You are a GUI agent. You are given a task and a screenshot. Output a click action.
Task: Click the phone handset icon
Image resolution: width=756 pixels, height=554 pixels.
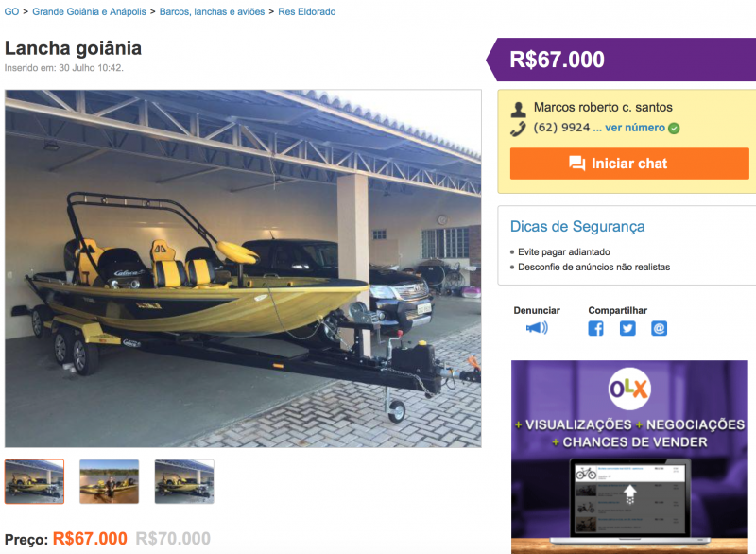tap(518, 129)
